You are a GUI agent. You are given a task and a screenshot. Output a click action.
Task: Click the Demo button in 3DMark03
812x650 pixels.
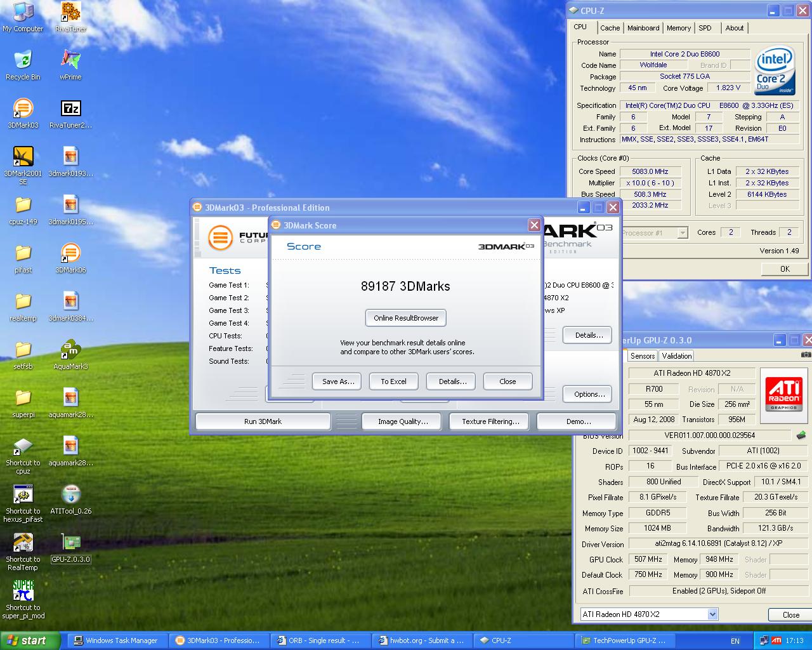tap(576, 421)
